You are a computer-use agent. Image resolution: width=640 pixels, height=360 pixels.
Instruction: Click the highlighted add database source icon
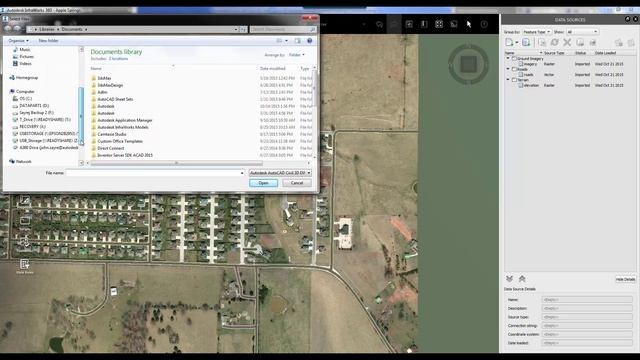pos(526,42)
